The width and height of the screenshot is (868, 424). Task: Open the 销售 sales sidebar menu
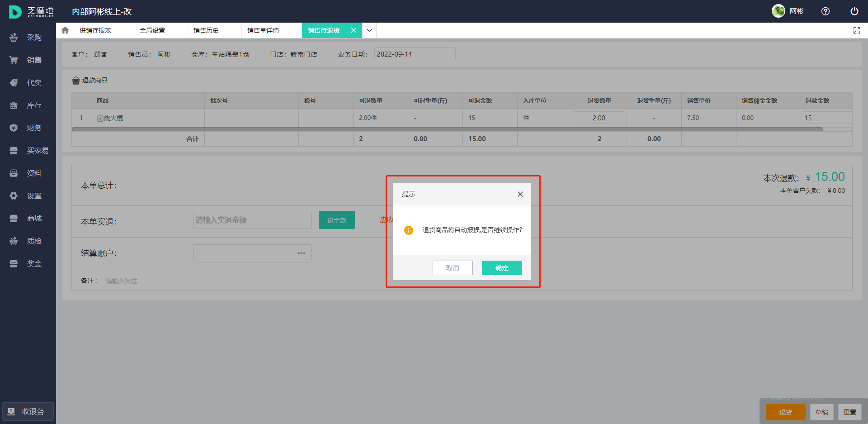coord(27,60)
